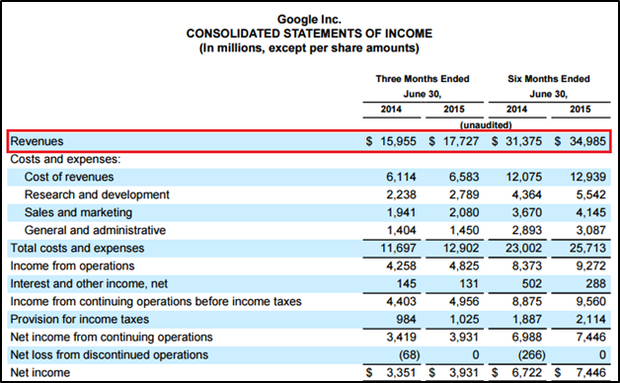This screenshot has width=620, height=383.
Task: Select the "CONSOLIDATED STATEMENTS OF INCOME" heading
Action: click(309, 34)
